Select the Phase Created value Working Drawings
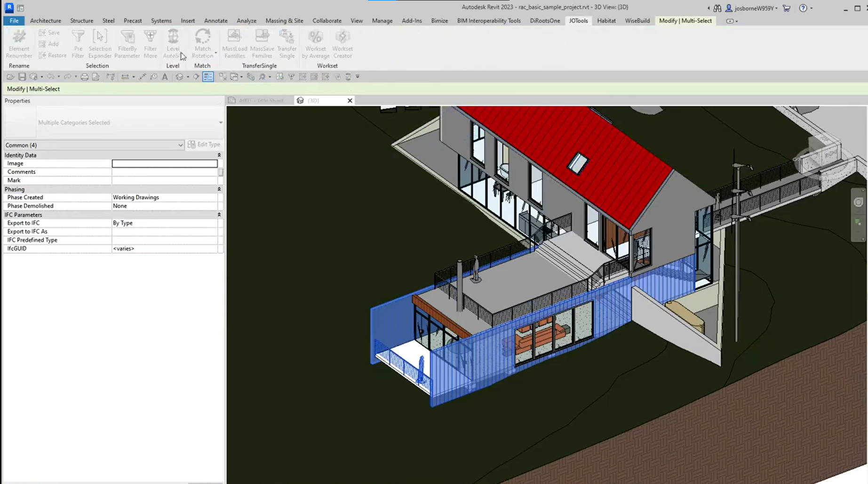 [x=165, y=197]
